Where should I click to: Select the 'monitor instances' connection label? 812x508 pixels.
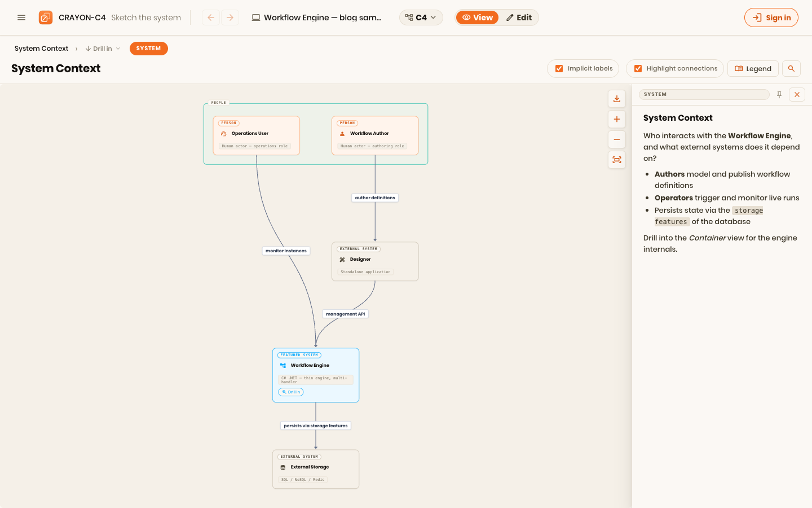[286, 251]
